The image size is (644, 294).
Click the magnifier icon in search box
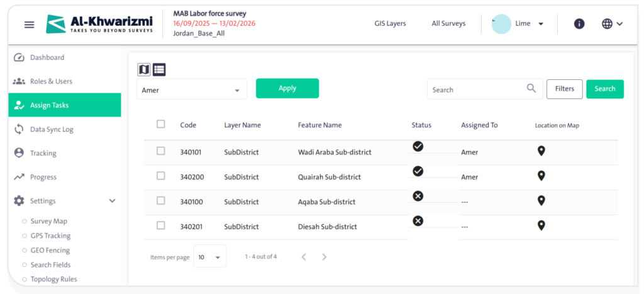pyautogui.click(x=531, y=89)
